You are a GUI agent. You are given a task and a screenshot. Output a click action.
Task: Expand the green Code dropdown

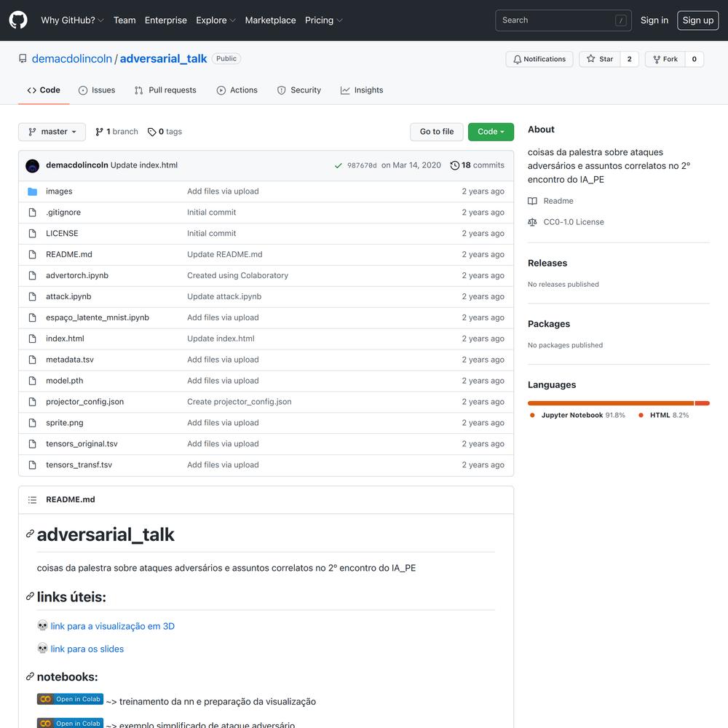coord(491,132)
